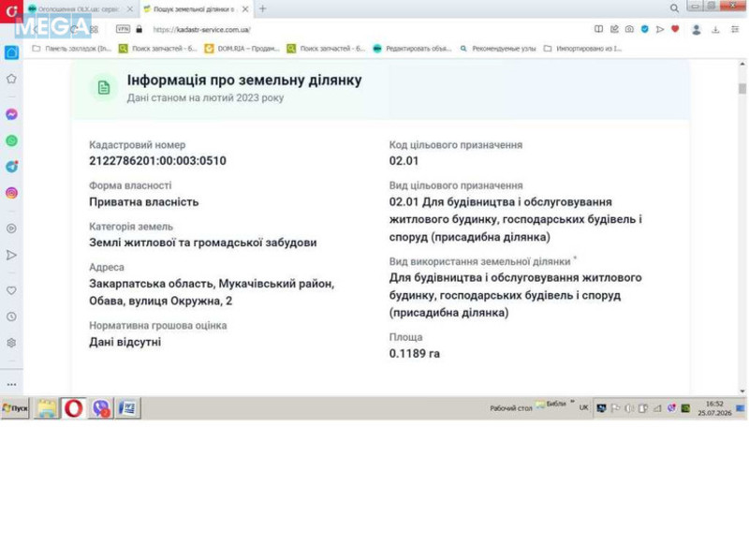This screenshot has height=560, width=749.
Task: Open the sidebar three-dots more menu
Action: pos(11,384)
